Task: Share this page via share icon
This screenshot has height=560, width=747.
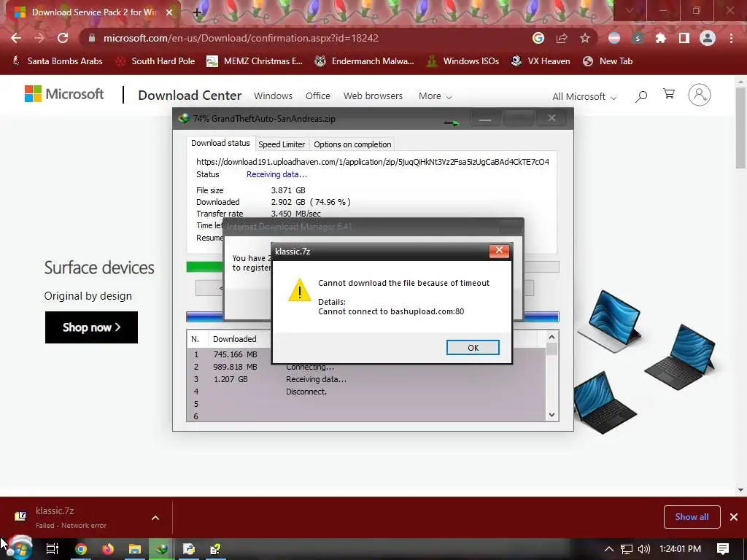Action: (562, 38)
